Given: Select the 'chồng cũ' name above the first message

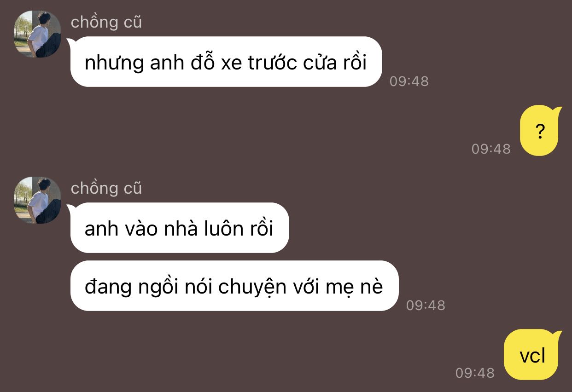Looking at the screenshot, I should coord(106,22).
